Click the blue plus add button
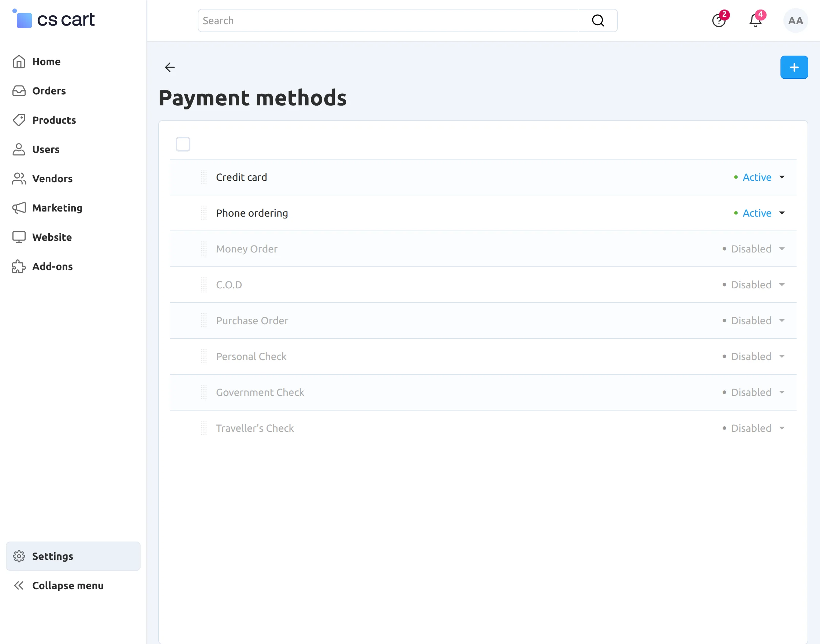Viewport: 820px width, 644px height. coord(794,67)
